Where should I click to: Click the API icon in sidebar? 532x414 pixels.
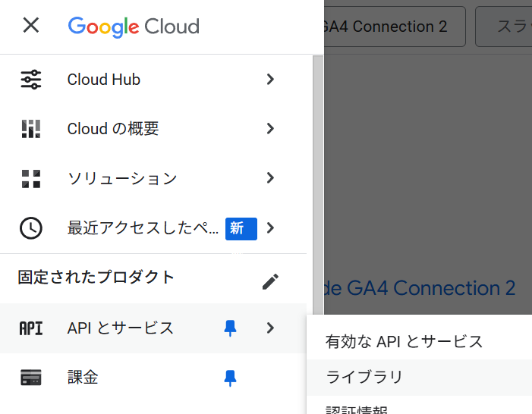coord(31,328)
